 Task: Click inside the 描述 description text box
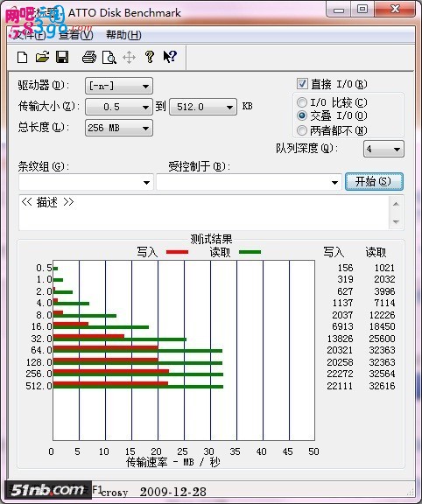pos(204,212)
